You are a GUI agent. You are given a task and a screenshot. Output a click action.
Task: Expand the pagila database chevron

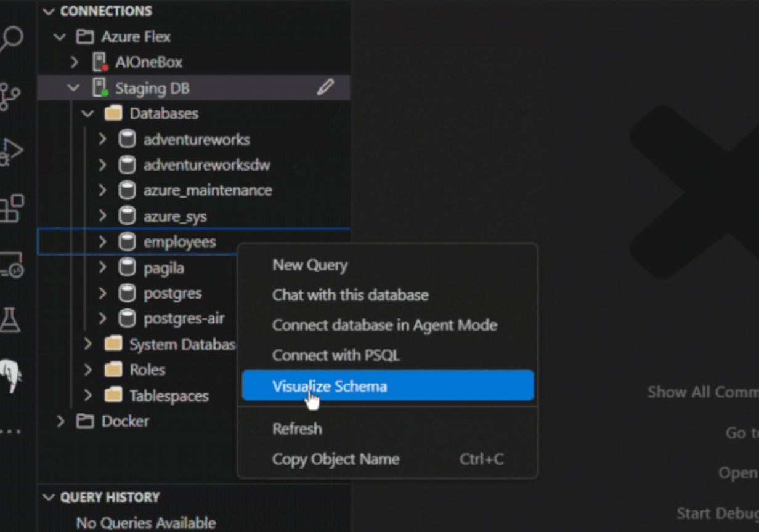(102, 267)
